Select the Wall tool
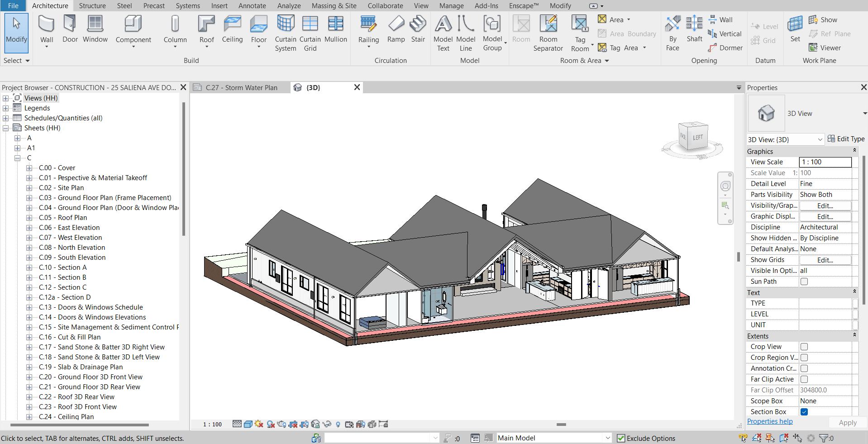868x444 pixels. click(x=47, y=30)
